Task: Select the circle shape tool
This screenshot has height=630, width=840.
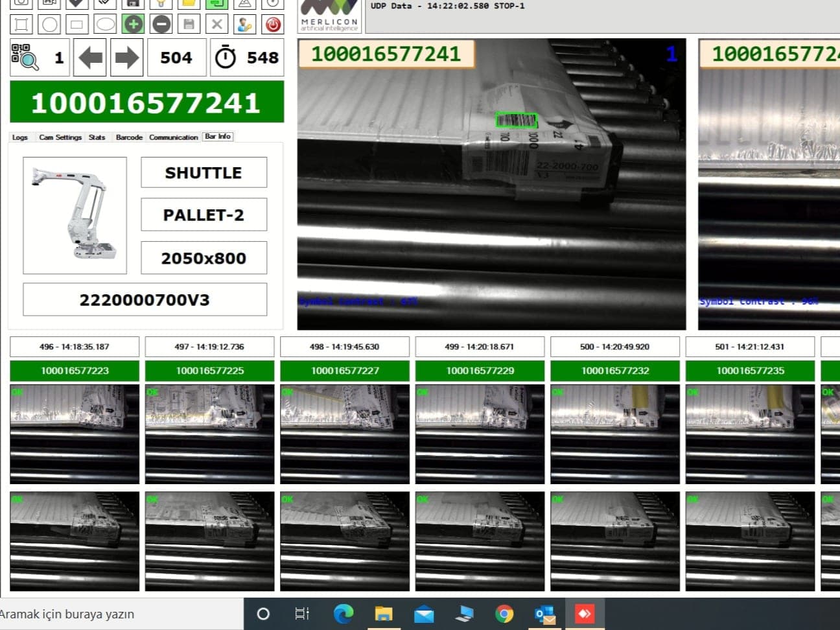Action: coord(49,25)
